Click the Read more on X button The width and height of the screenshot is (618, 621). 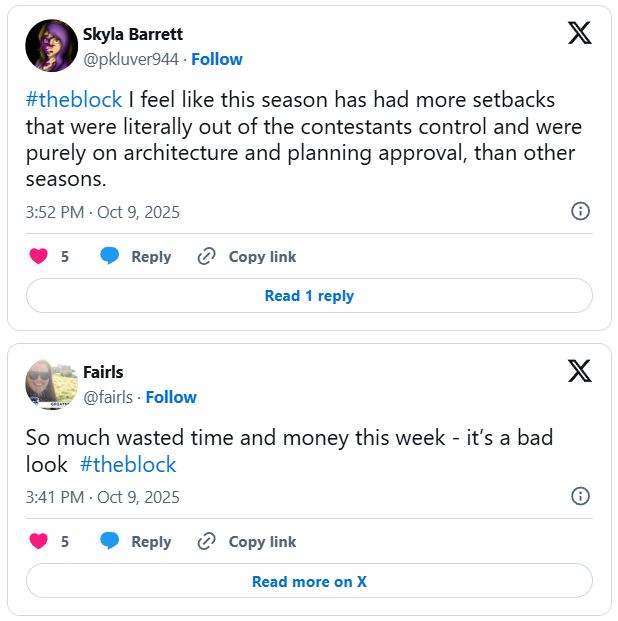coord(309,581)
